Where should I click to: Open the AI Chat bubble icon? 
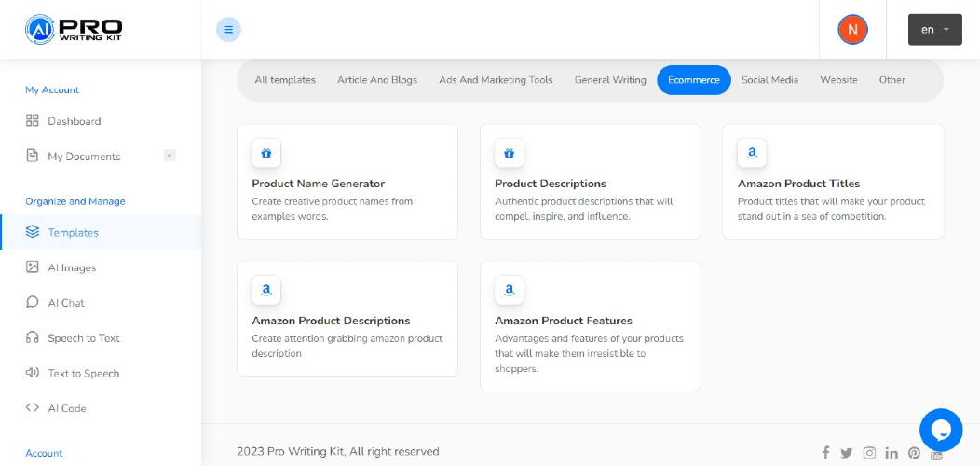click(x=32, y=302)
